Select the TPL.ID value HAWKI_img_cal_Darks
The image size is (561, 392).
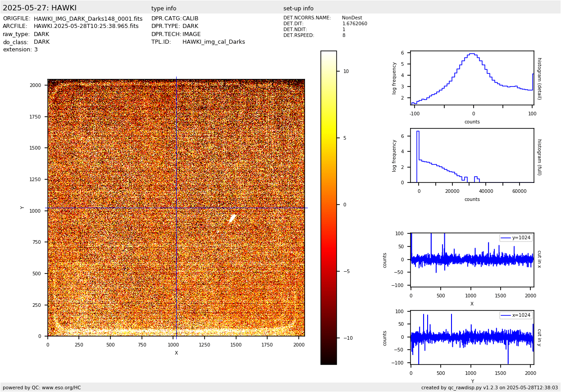pos(214,42)
